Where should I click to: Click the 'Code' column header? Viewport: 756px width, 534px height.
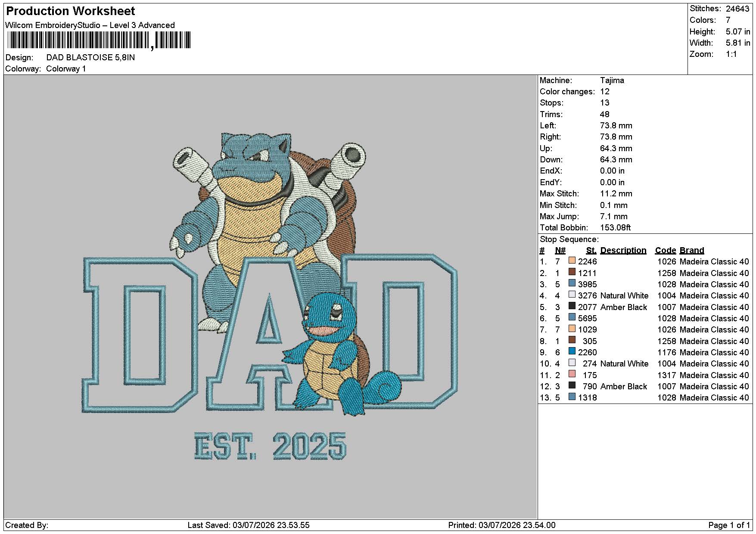(x=666, y=250)
